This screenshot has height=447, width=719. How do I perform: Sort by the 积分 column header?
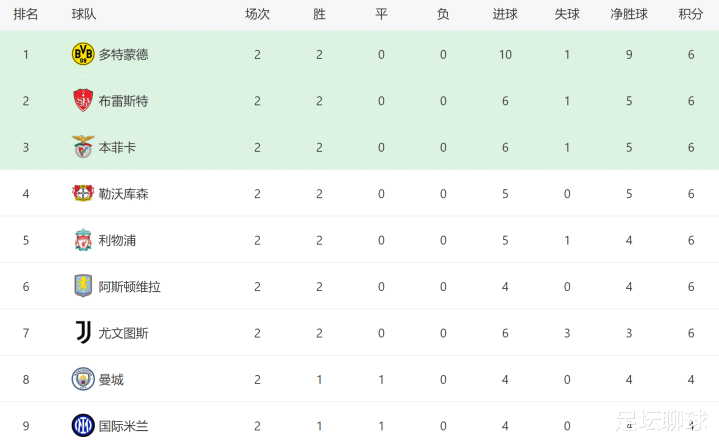(690, 15)
